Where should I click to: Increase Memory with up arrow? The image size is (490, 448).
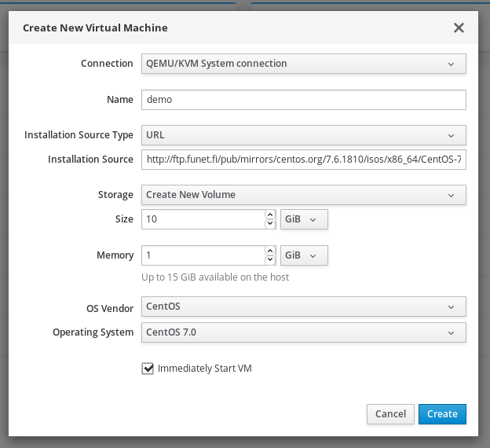[270, 251]
